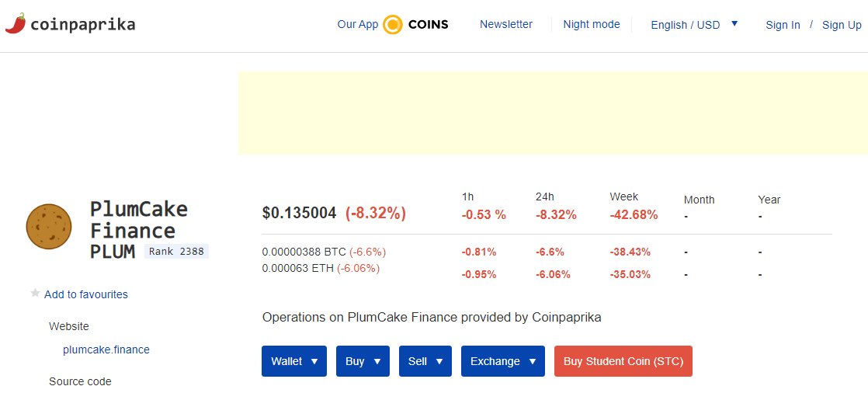The height and width of the screenshot is (400, 868).
Task: Open the Our App link
Action: point(358,24)
